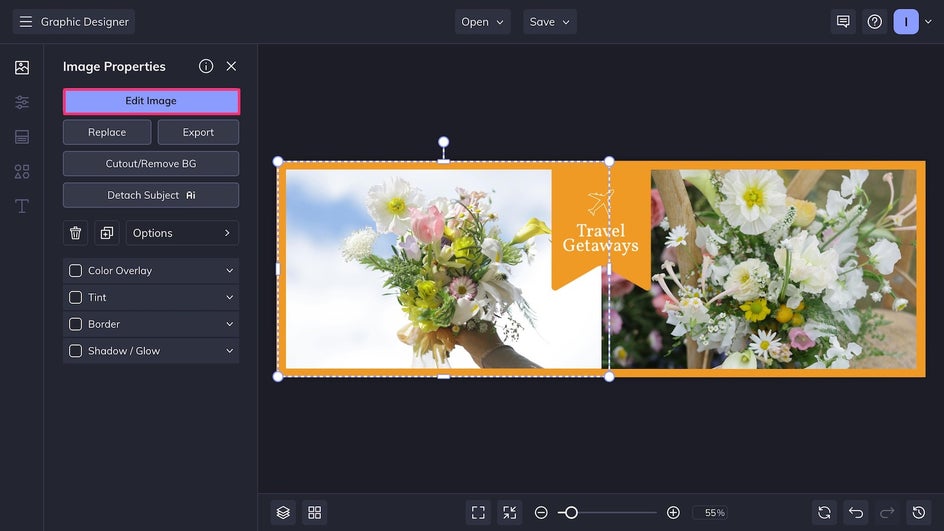Expand the Tint section chevron
This screenshot has height=531, width=944.
(229, 297)
